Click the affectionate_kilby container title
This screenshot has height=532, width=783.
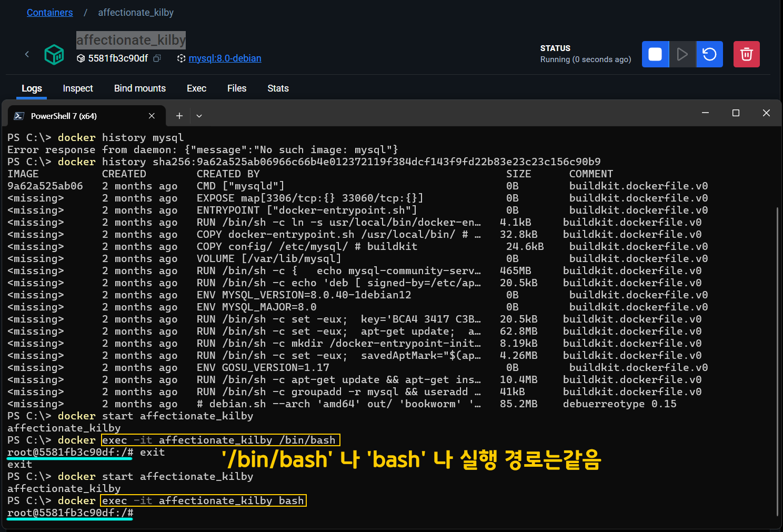131,40
